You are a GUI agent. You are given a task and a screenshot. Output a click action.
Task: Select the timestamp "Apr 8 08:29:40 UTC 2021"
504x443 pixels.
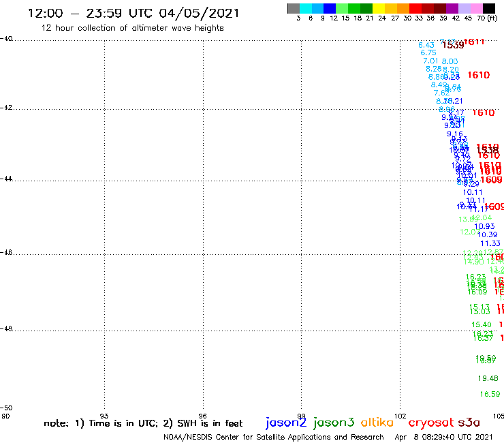(443, 437)
